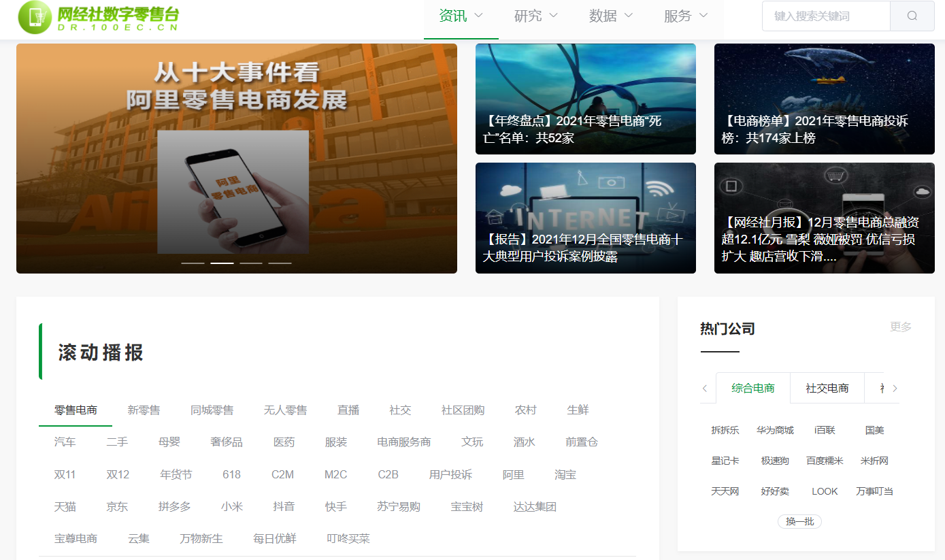Open the 更多 link in 热门公司
The width and height of the screenshot is (945, 560).
(900, 327)
